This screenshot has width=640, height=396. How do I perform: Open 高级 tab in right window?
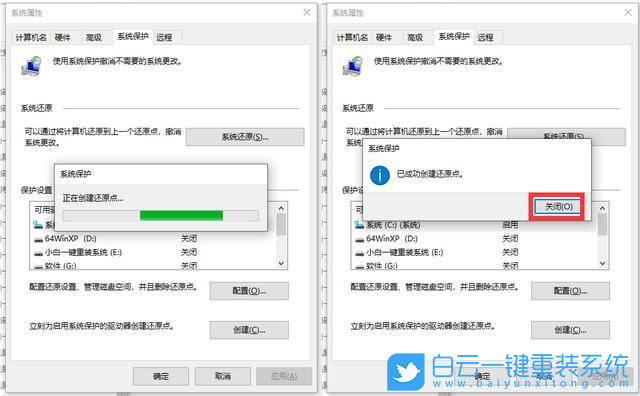[x=415, y=38]
